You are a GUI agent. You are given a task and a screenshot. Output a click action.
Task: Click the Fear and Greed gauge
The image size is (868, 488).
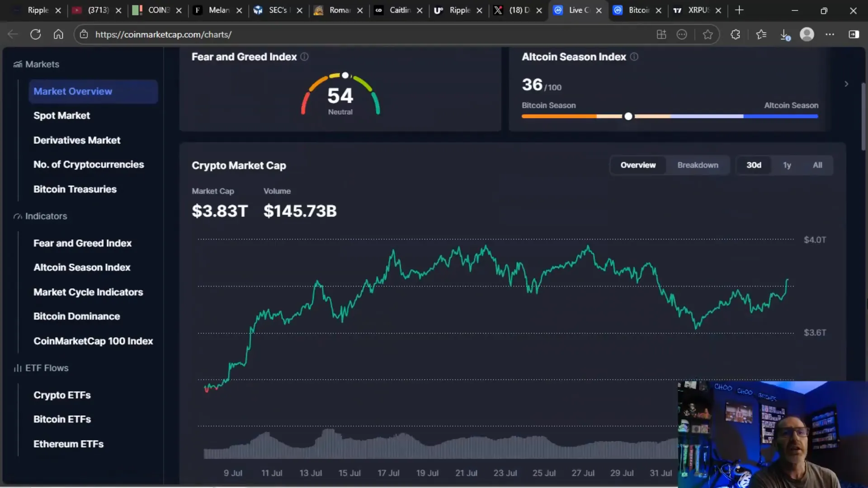tap(340, 94)
